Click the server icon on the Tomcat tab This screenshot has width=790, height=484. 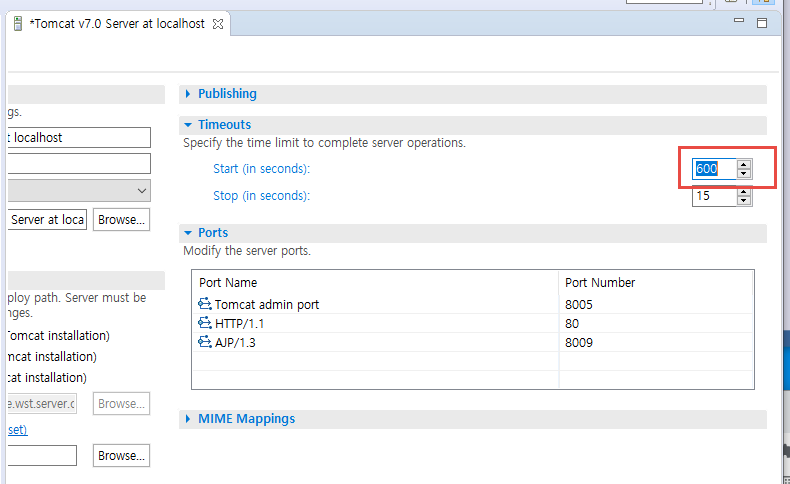pyautogui.click(x=18, y=24)
